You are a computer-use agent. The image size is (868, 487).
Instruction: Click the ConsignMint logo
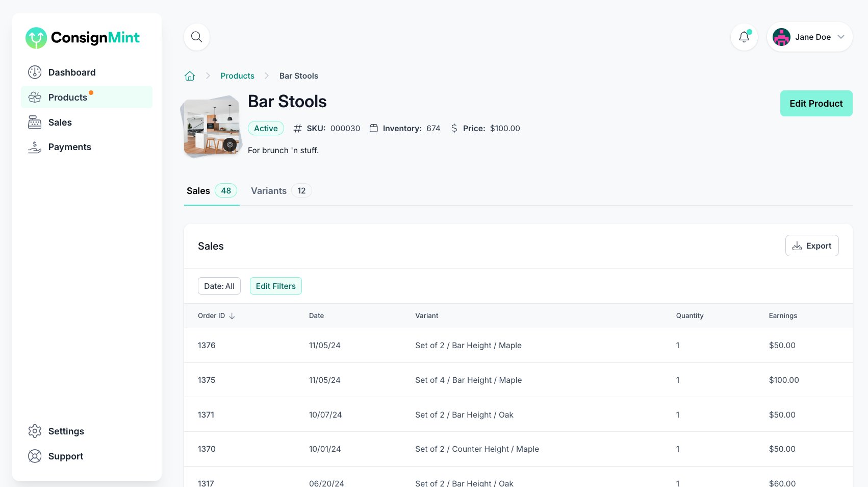point(83,38)
